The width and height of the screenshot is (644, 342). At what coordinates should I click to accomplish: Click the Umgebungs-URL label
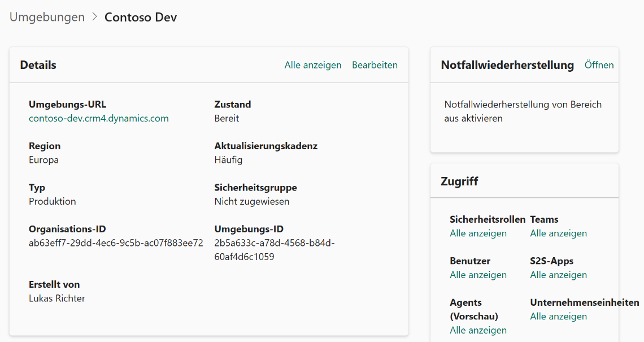click(x=67, y=105)
